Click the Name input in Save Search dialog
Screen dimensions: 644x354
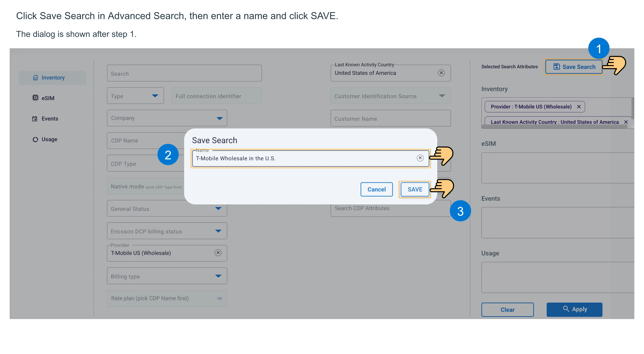point(310,158)
